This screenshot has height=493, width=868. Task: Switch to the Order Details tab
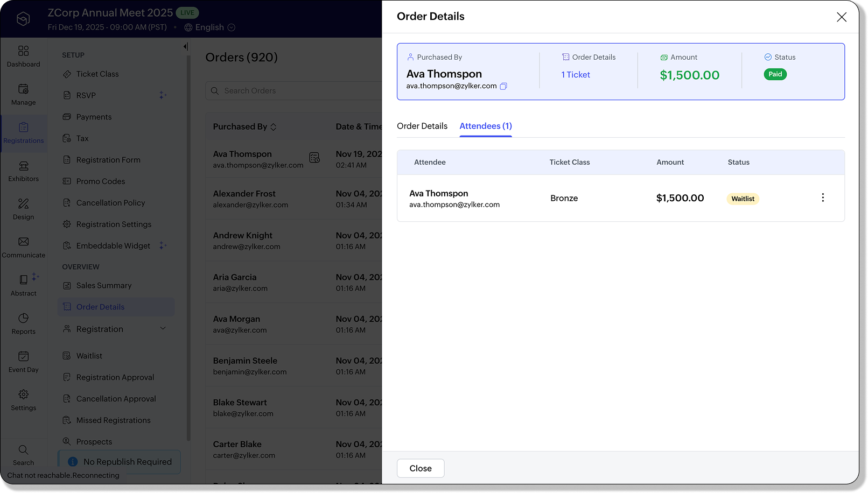click(422, 126)
